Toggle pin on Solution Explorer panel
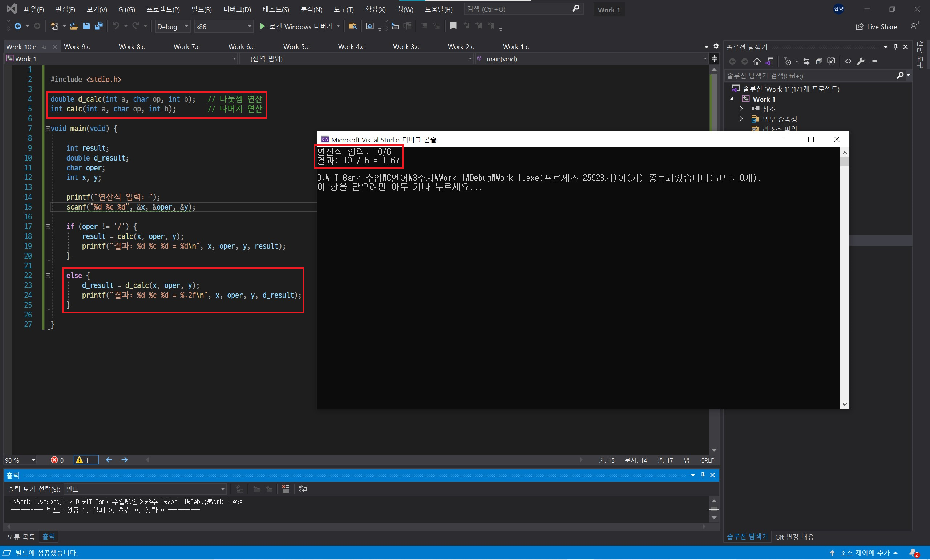Image resolution: width=930 pixels, height=560 pixels. pyautogui.click(x=895, y=47)
